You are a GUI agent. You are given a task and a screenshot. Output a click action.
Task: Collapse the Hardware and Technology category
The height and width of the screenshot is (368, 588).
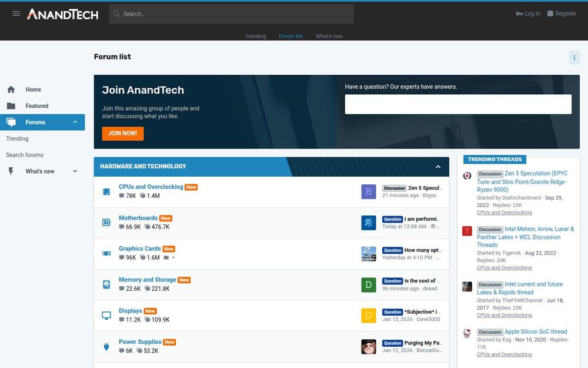point(438,167)
